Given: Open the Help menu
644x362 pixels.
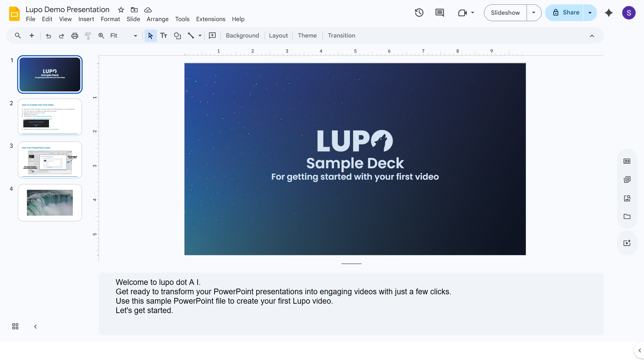Looking at the screenshot, I should pos(238,19).
